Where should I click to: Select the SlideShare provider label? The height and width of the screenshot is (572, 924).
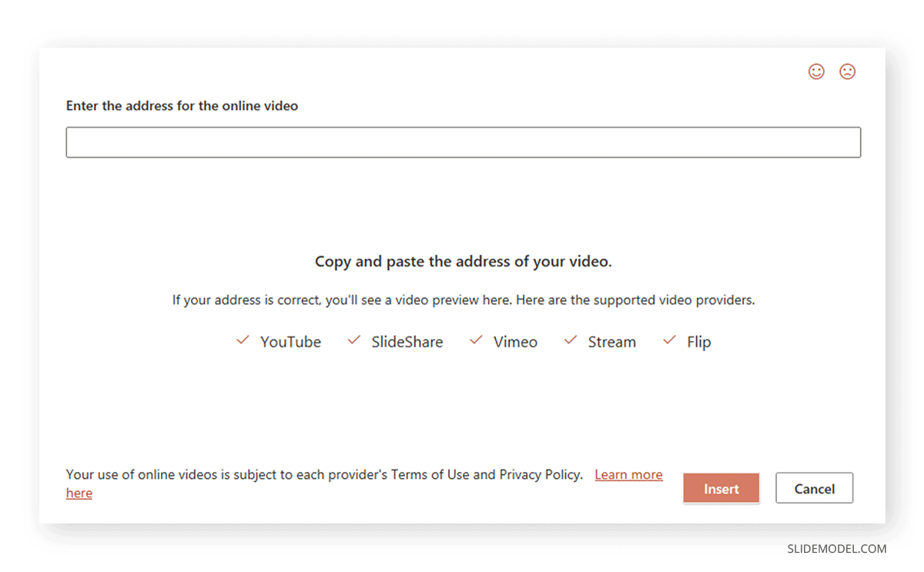[x=407, y=342]
